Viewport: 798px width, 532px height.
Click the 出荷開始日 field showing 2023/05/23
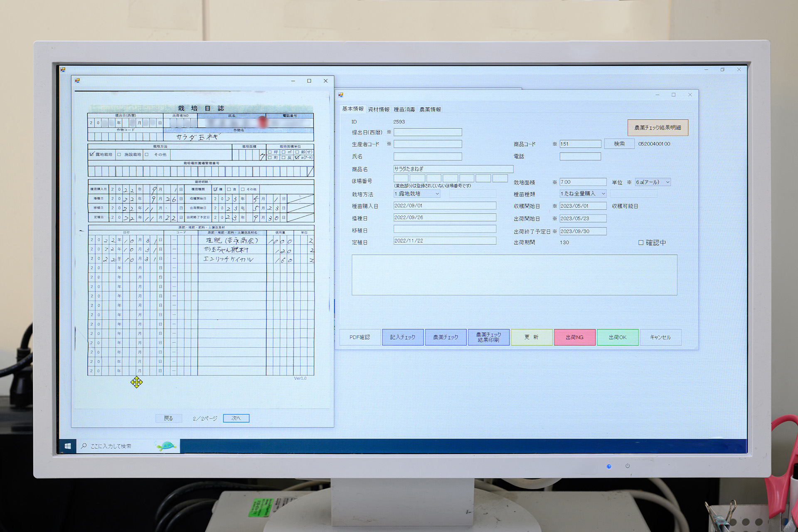click(x=583, y=218)
